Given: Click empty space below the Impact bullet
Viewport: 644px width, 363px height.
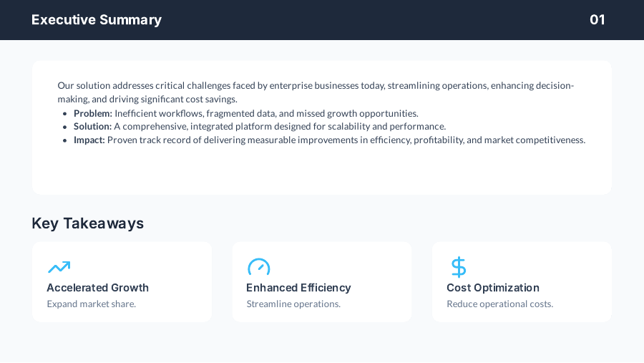Looking at the screenshot, I should pyautogui.click(x=322, y=172).
